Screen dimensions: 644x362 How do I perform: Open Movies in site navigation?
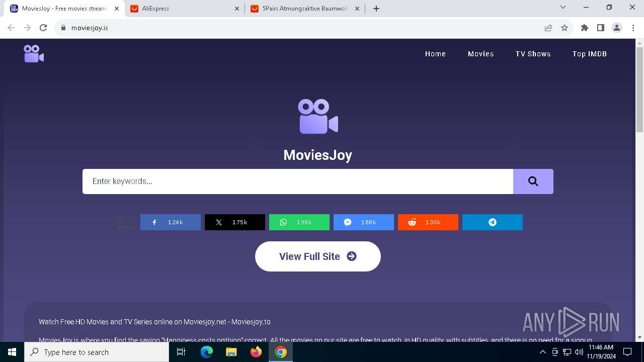[480, 54]
